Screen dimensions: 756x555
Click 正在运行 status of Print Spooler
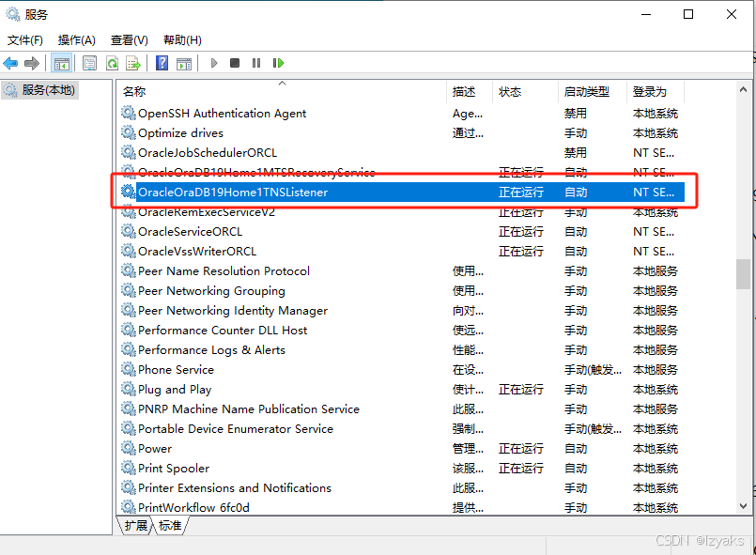(x=520, y=469)
